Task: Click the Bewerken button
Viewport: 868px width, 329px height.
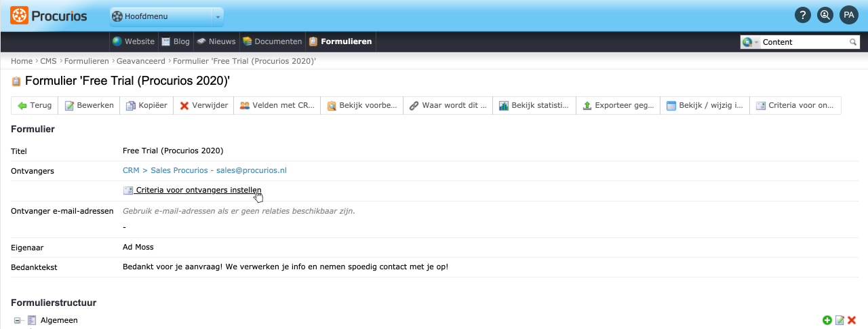Action: [x=89, y=106]
